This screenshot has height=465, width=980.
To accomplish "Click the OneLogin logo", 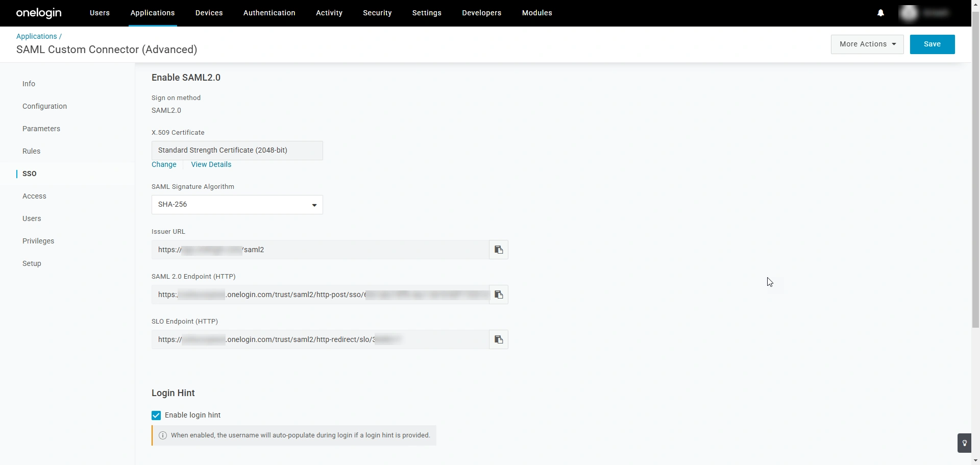I will coord(39,13).
